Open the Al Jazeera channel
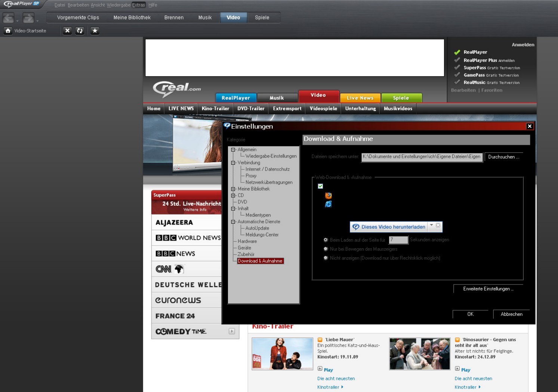Viewport: 558px width, 392px height. [x=174, y=223]
